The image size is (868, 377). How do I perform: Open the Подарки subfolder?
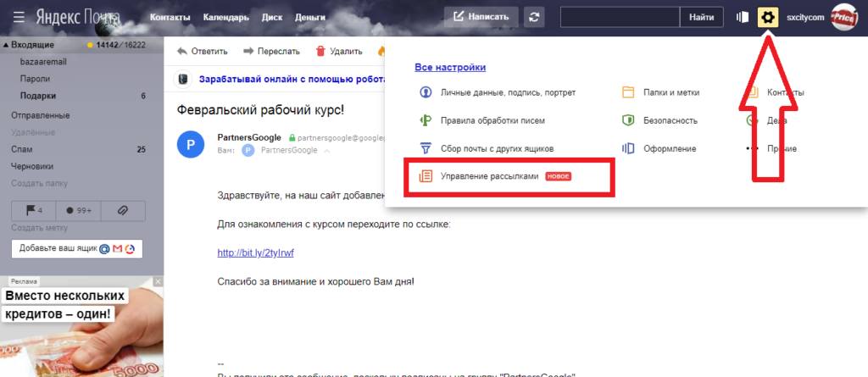click(37, 96)
